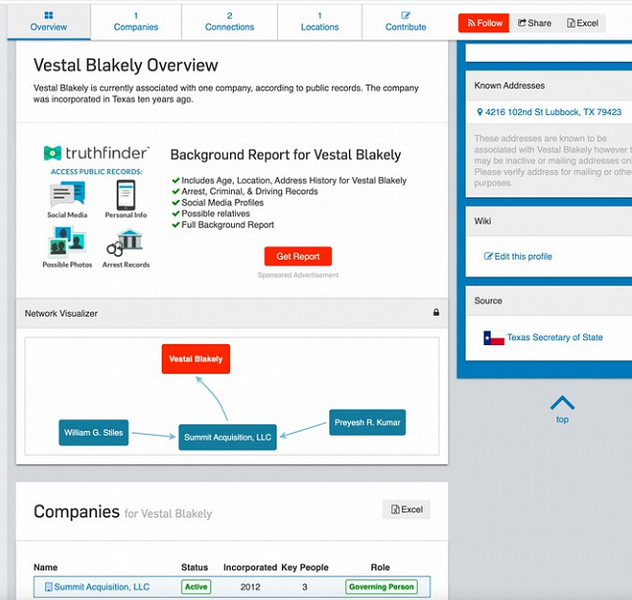
Task: Click the Texas flag icon
Action: point(494,338)
